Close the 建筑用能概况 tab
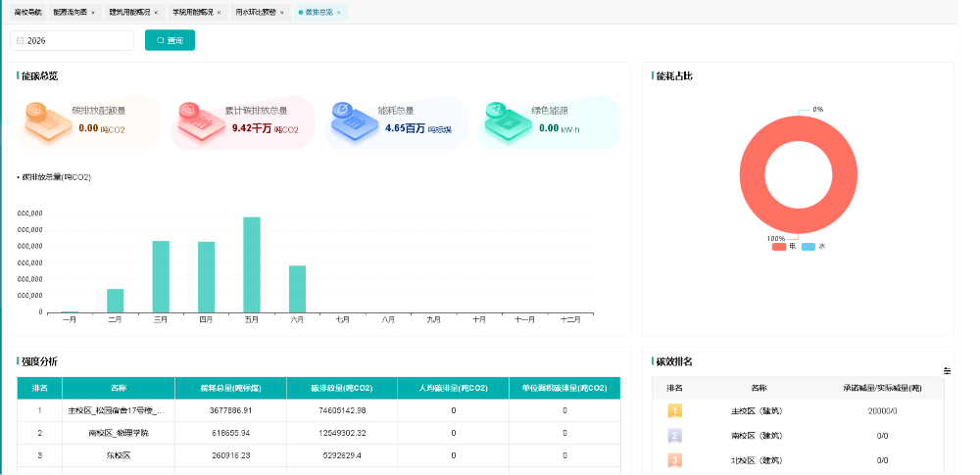Screen dimensions: 980x475 point(156,13)
